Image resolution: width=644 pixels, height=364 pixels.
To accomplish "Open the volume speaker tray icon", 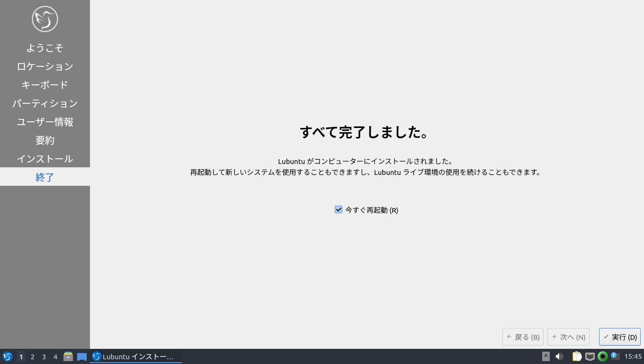I will [559, 356].
